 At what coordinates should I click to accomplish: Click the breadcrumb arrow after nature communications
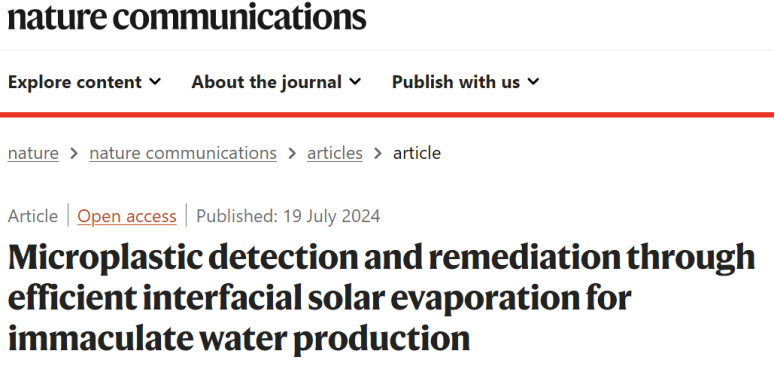coord(292,154)
